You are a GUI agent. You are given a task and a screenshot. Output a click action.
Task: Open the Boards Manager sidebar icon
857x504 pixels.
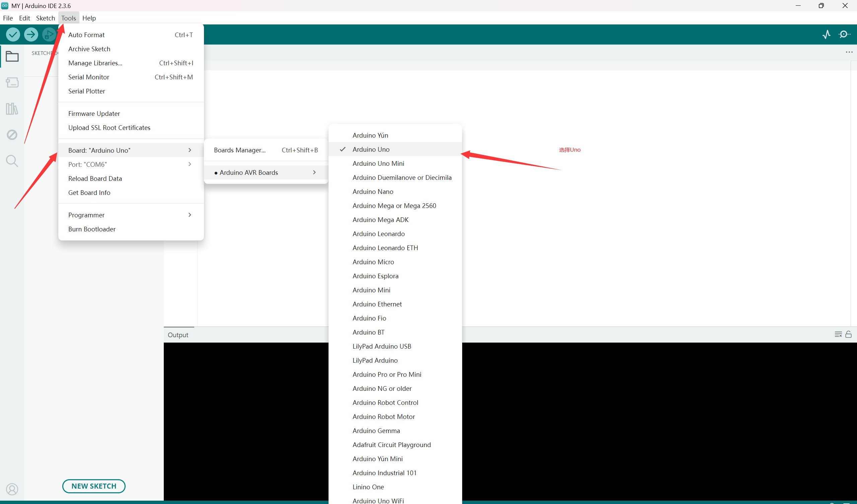pos(12,82)
